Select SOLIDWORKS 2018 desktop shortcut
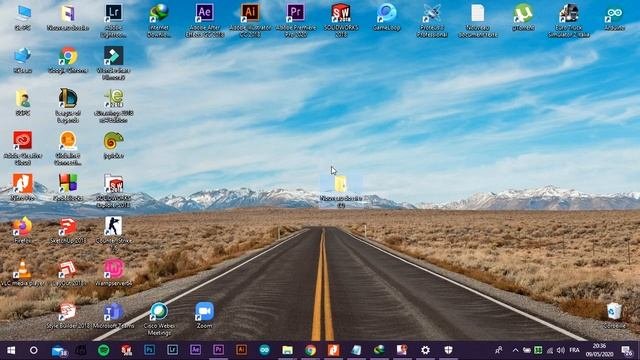 point(341,21)
